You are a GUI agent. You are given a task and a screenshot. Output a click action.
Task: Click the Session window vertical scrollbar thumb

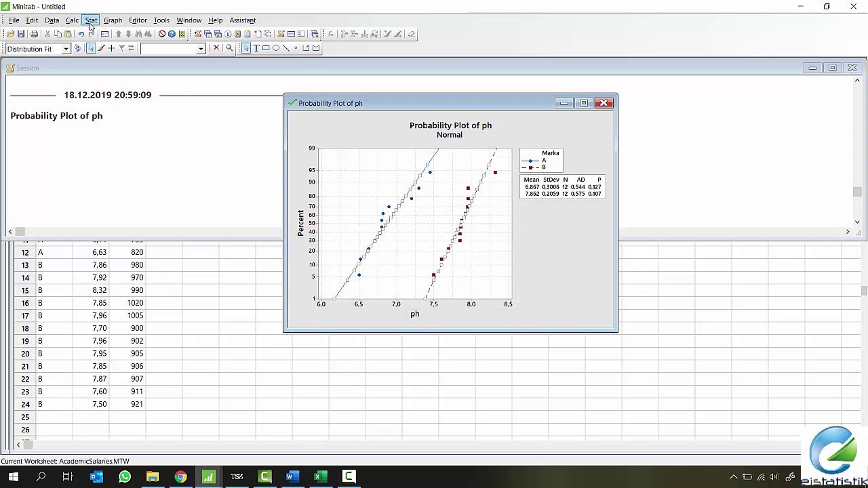click(857, 192)
